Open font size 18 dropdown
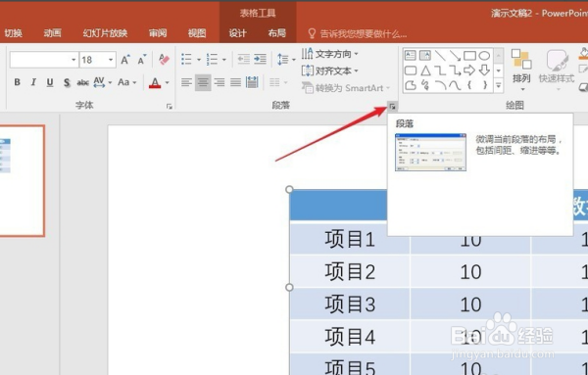The width and height of the screenshot is (588, 375). [x=111, y=60]
